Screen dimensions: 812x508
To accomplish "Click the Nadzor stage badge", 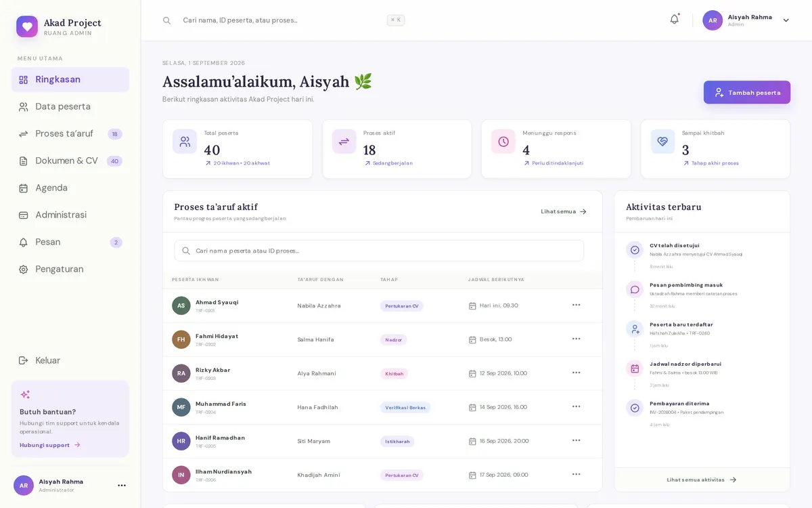I will pos(394,339).
